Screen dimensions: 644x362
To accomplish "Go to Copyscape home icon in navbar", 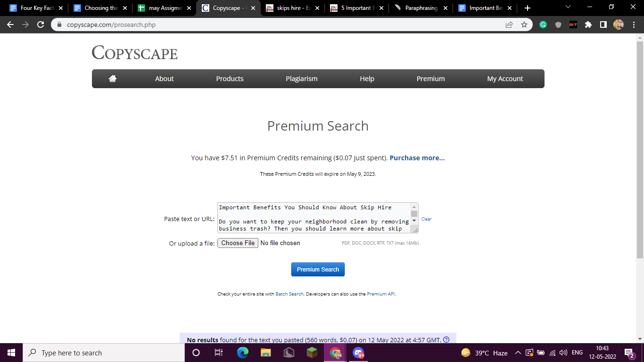I will (112, 79).
